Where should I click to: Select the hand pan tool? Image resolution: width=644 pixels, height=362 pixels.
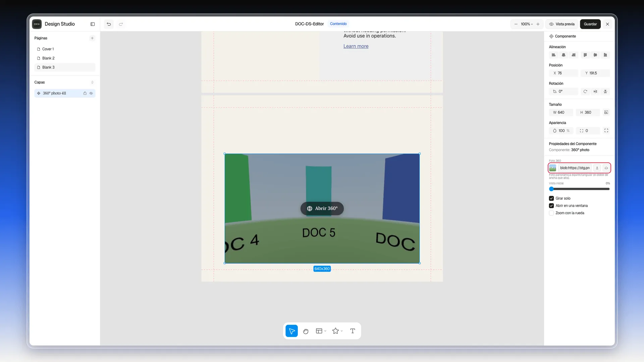[306, 331]
